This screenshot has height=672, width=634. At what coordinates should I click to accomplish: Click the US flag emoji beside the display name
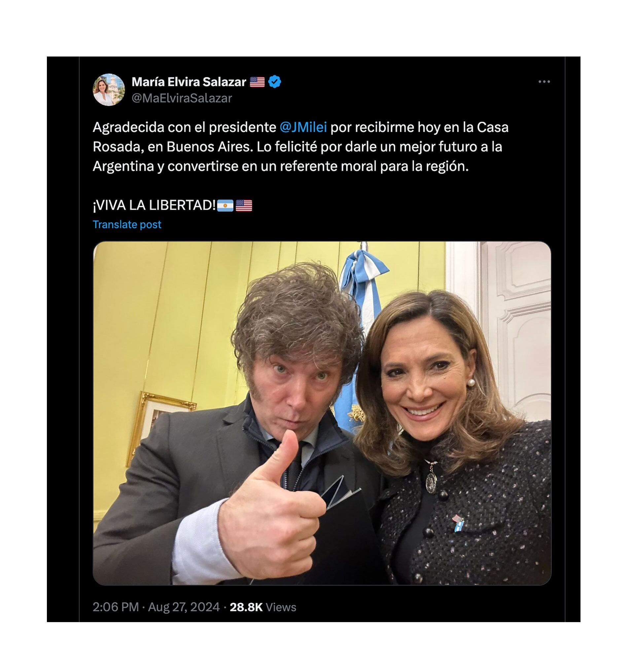(257, 82)
